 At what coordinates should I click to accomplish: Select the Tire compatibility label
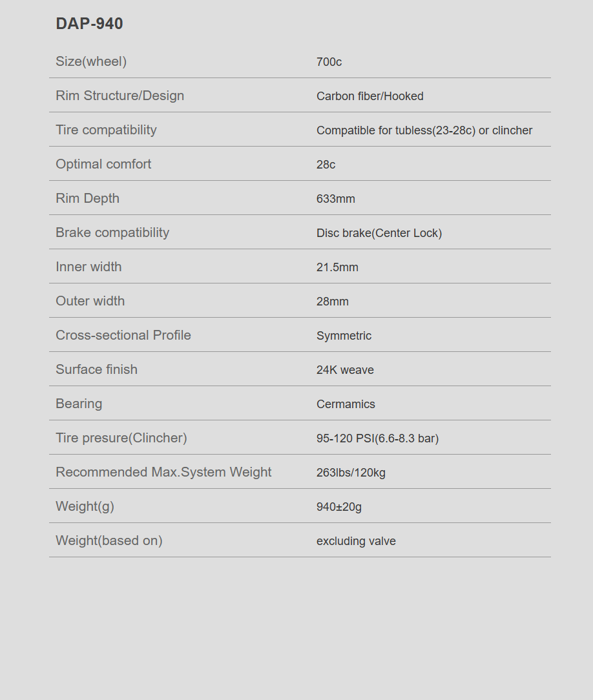pyautogui.click(x=107, y=130)
